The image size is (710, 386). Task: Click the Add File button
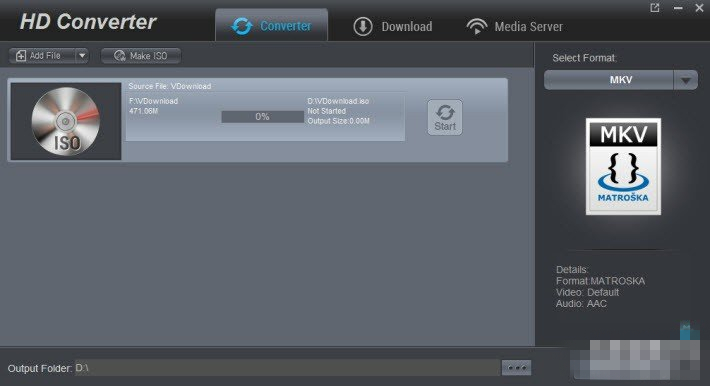42,56
